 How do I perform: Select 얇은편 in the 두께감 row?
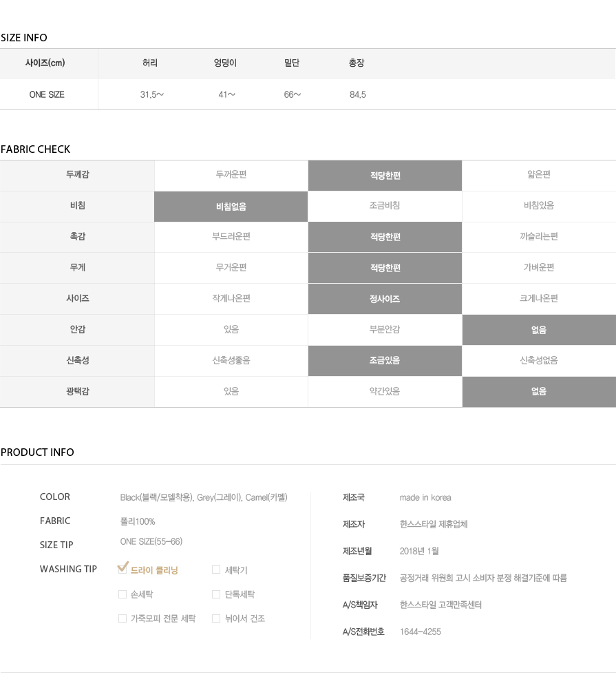(539, 174)
